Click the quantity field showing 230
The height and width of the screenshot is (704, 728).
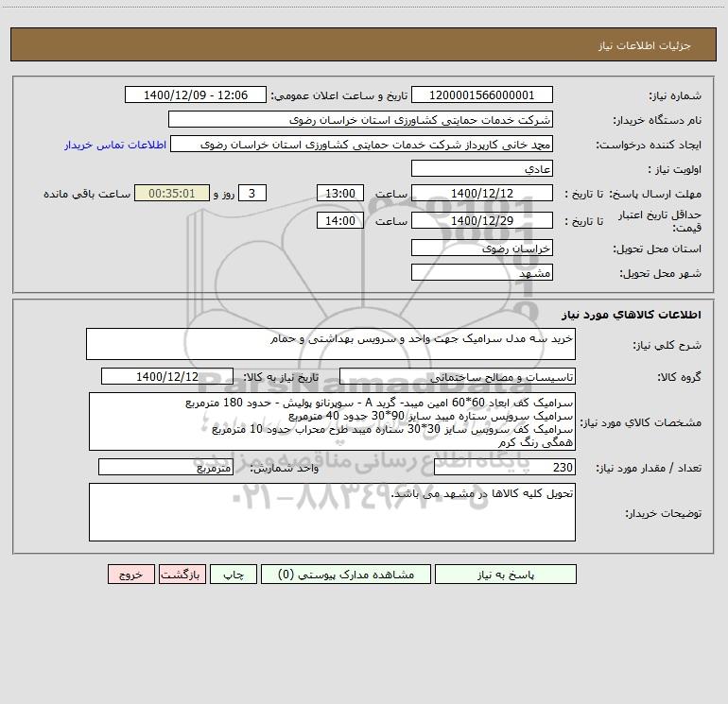(505, 467)
